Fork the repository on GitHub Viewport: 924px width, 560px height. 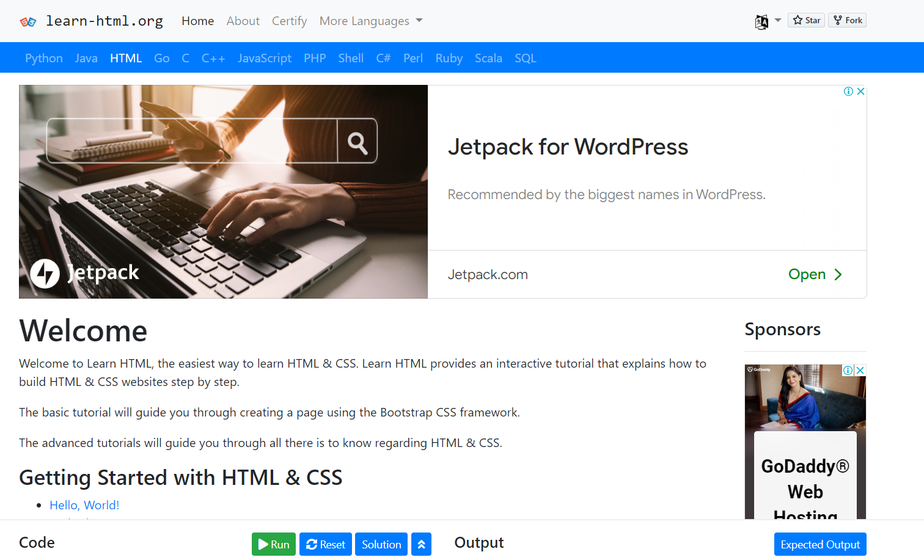[x=848, y=20]
